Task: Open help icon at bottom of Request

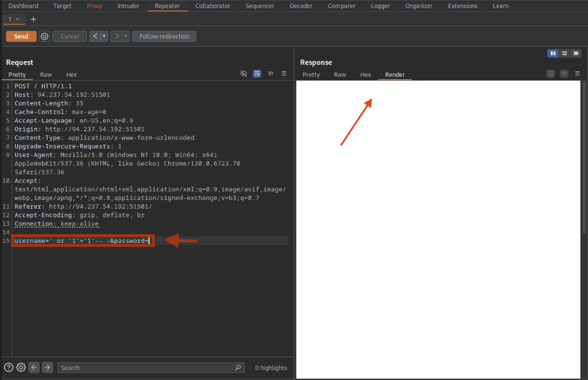Action: pyautogui.click(x=9, y=367)
